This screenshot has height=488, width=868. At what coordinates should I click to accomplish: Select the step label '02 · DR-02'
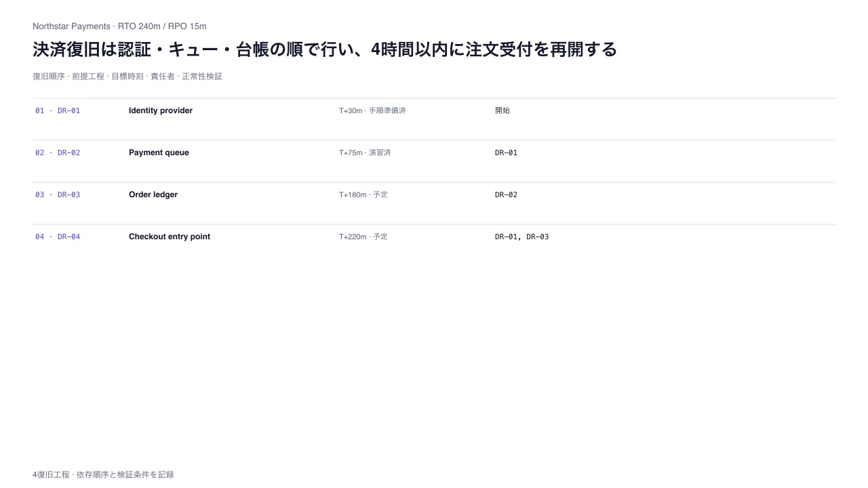point(58,152)
